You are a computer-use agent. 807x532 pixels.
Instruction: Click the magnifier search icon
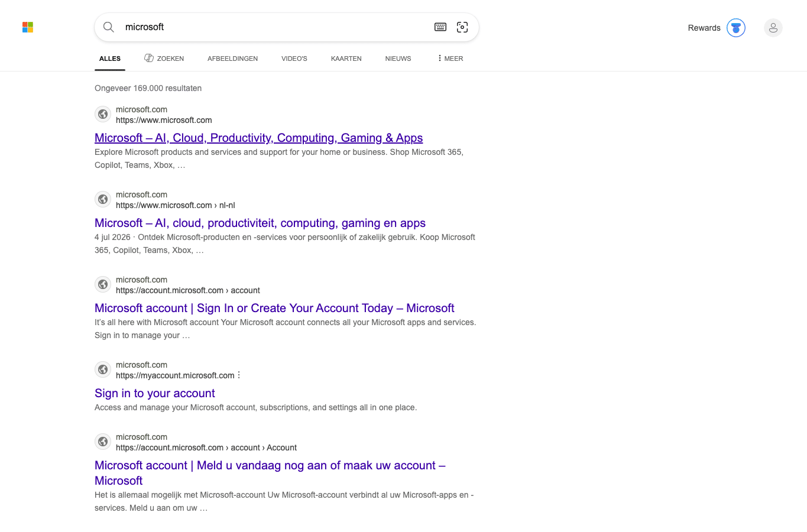click(109, 27)
